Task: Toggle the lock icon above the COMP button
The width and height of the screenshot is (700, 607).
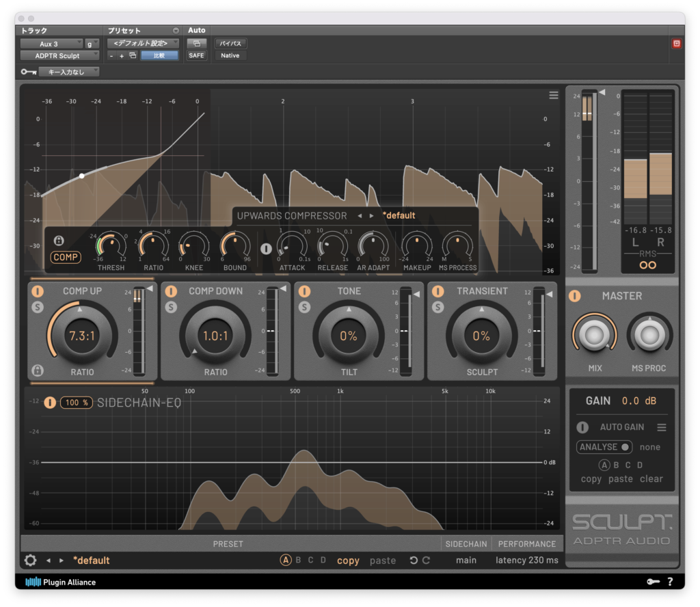Action: pyautogui.click(x=59, y=241)
